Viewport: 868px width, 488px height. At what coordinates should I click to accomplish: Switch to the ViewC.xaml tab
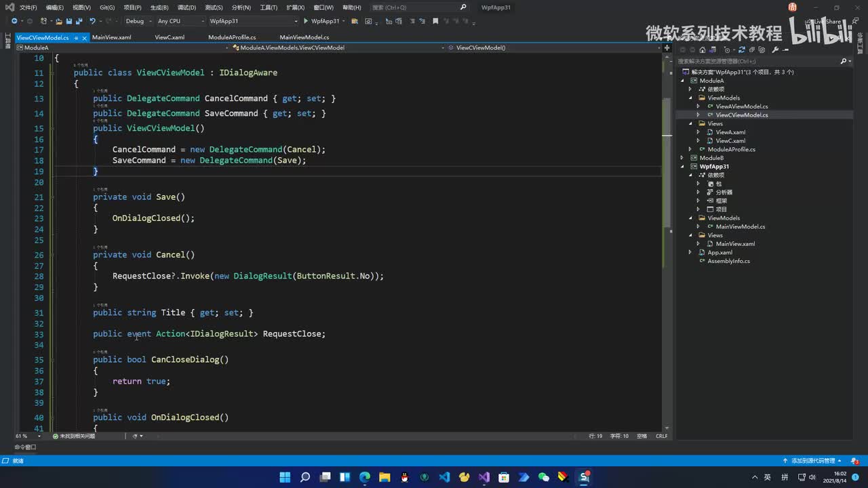170,37
